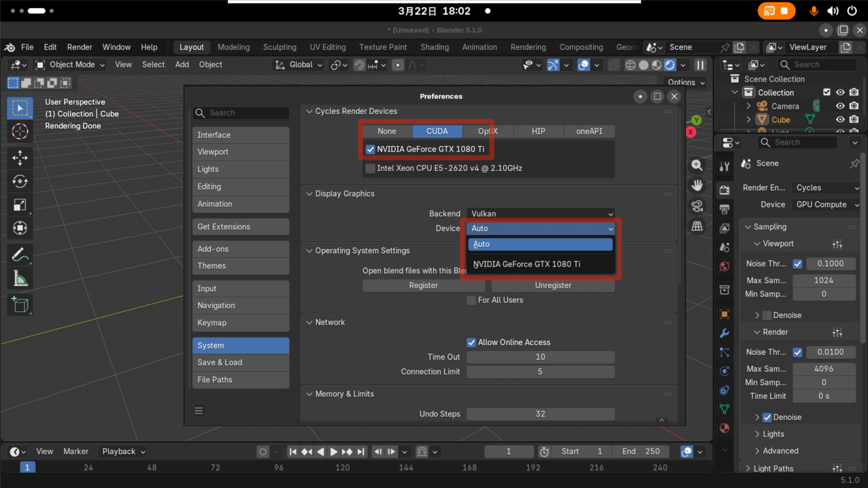Select the Cursor tool in the toolbar

20,132
